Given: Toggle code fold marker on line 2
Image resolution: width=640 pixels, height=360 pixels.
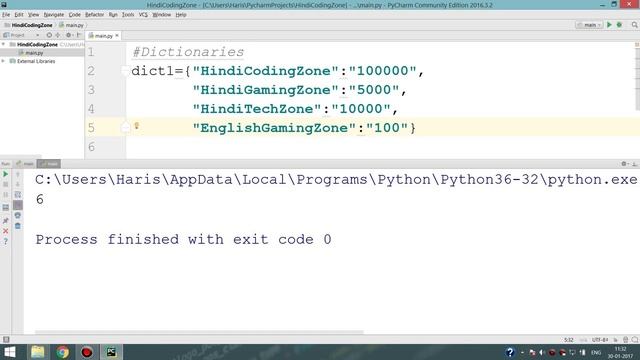Looking at the screenshot, I should pos(125,71).
